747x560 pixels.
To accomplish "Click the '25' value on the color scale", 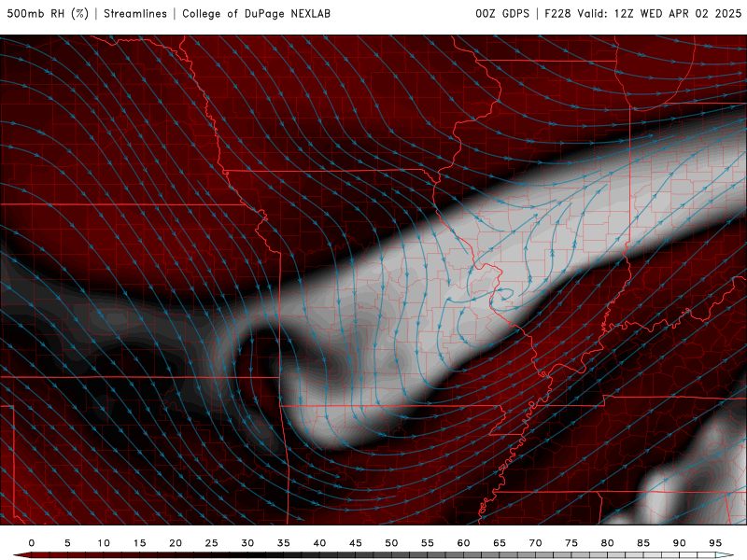I will (212, 543).
